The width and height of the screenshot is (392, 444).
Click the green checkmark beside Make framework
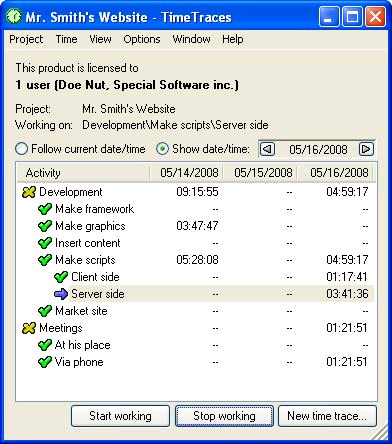click(45, 209)
